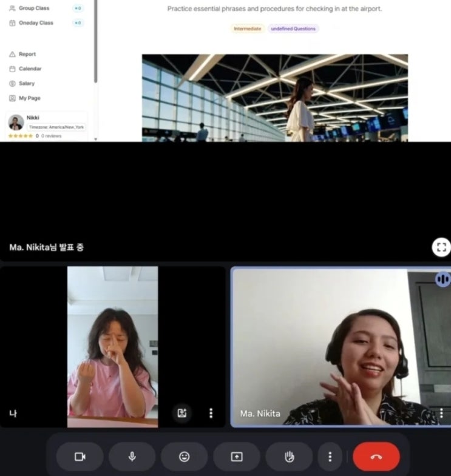The width and height of the screenshot is (451, 476).
Task: Click the Salary coin icon
Action: click(x=12, y=84)
